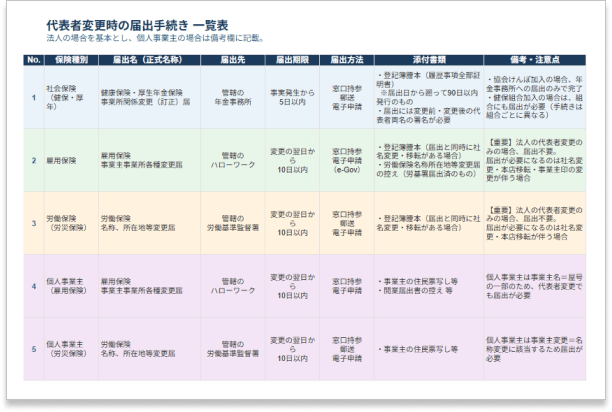Select the 届出期限 column header

click(x=292, y=60)
